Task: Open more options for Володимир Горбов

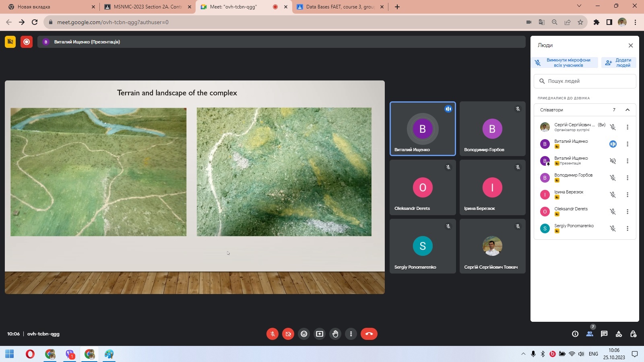Action: click(627, 178)
